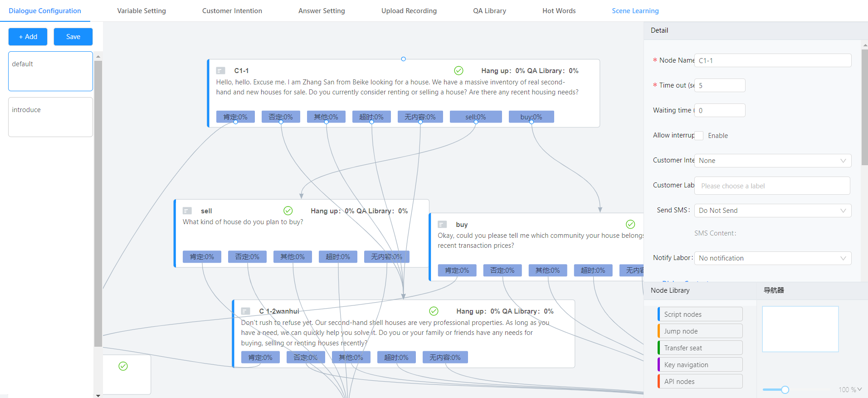Click the script icon on sell node

(x=187, y=211)
